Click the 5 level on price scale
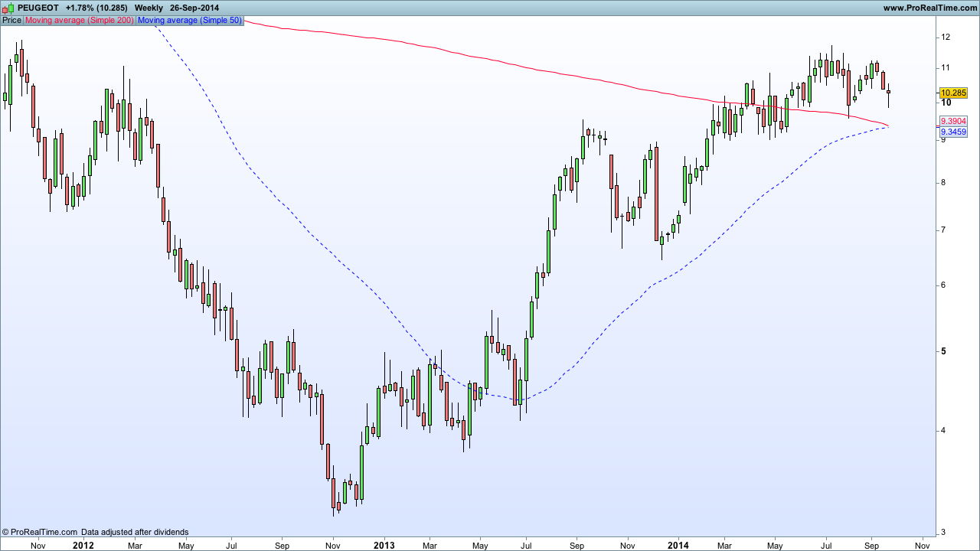 [x=946, y=351]
